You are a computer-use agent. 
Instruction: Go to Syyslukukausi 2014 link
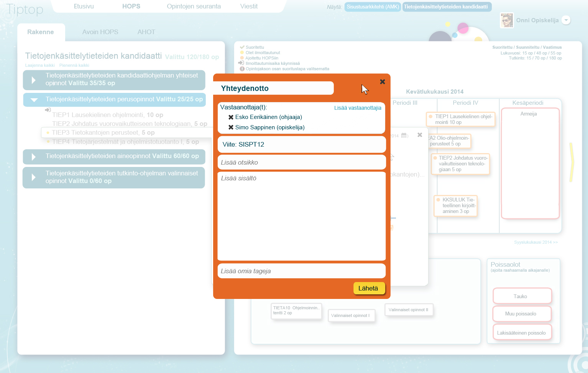point(536,243)
